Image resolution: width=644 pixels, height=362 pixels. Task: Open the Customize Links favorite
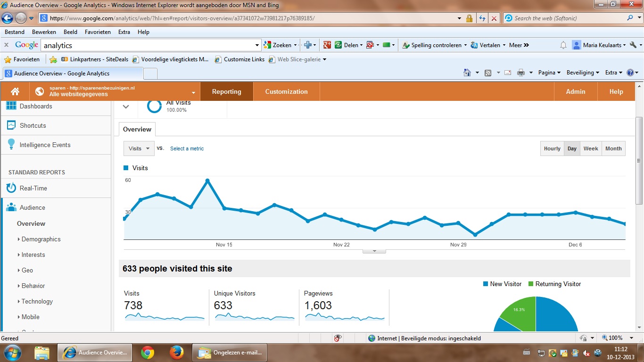[x=239, y=59]
